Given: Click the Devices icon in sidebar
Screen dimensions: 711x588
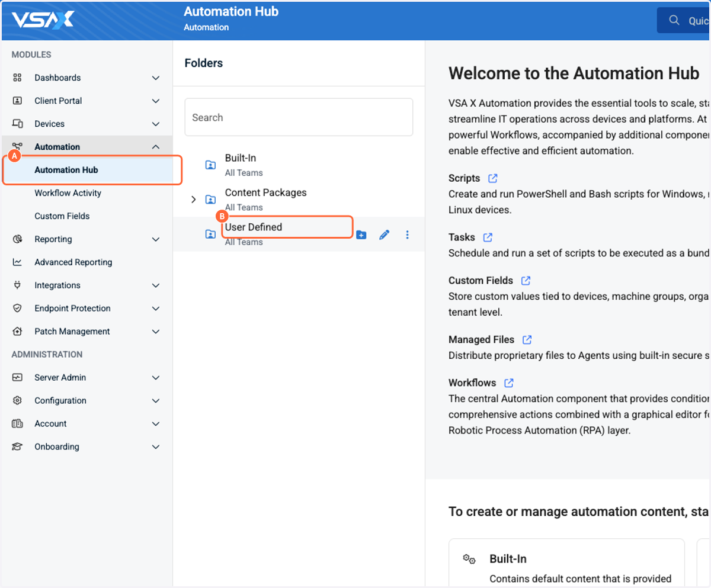Looking at the screenshot, I should pos(17,124).
